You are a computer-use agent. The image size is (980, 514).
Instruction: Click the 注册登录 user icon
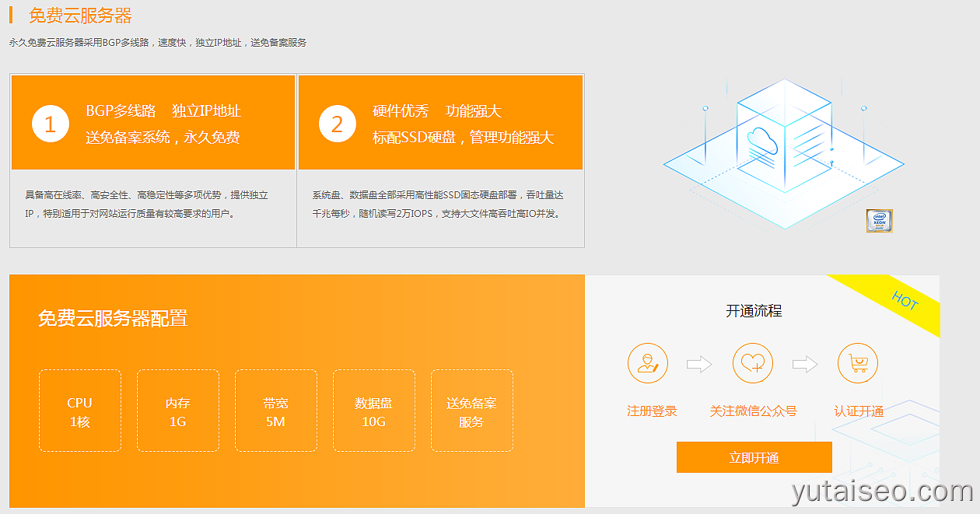[x=648, y=363]
